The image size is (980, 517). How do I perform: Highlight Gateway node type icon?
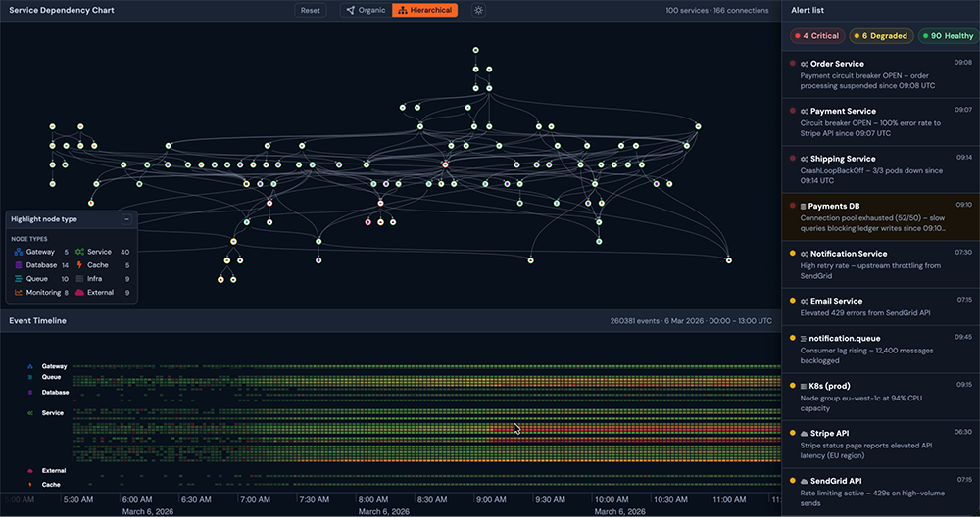tap(19, 252)
